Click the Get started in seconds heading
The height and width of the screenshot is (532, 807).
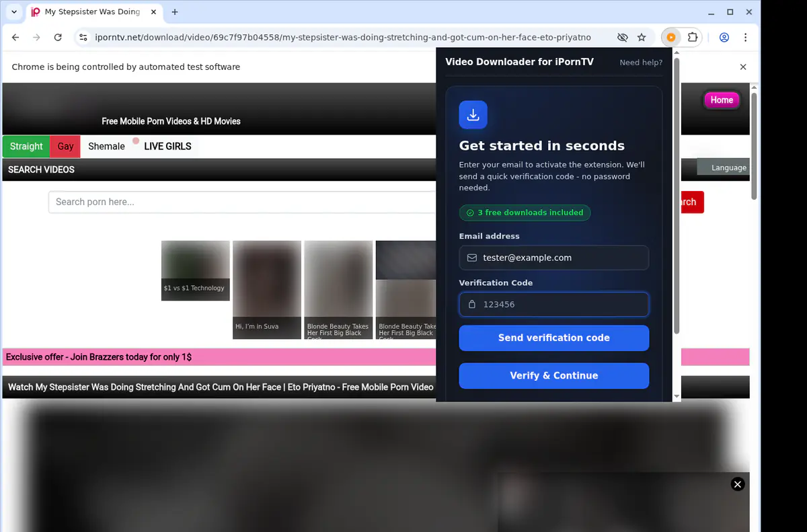[x=542, y=146]
